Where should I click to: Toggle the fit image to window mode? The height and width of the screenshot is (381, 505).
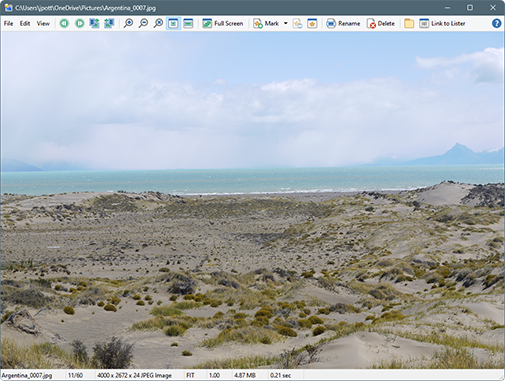(173, 23)
